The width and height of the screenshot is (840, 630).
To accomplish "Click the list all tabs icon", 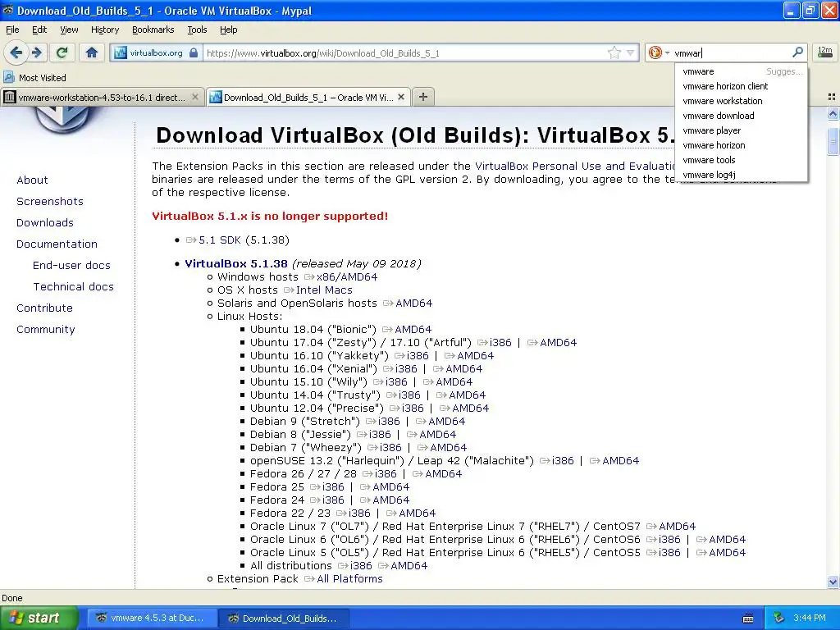I will (x=832, y=97).
